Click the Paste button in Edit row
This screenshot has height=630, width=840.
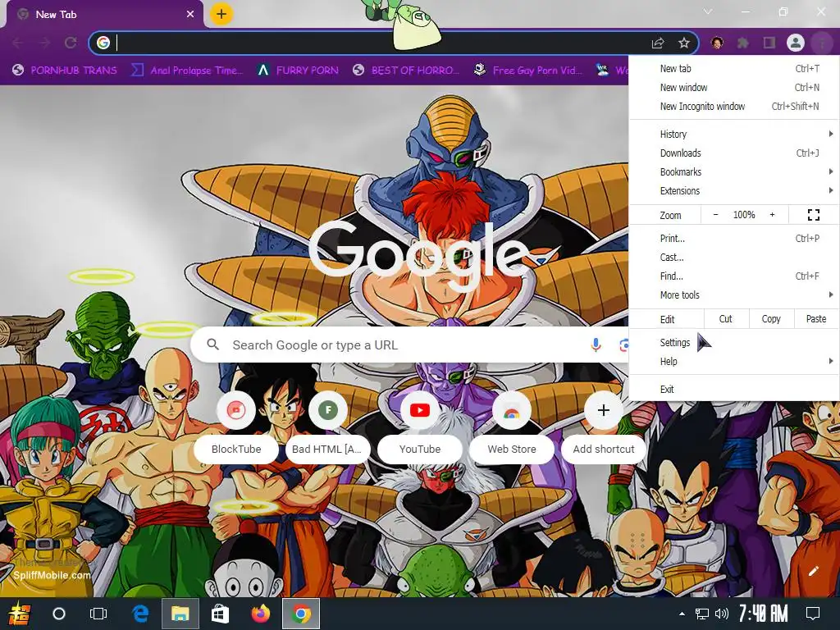[x=816, y=319]
